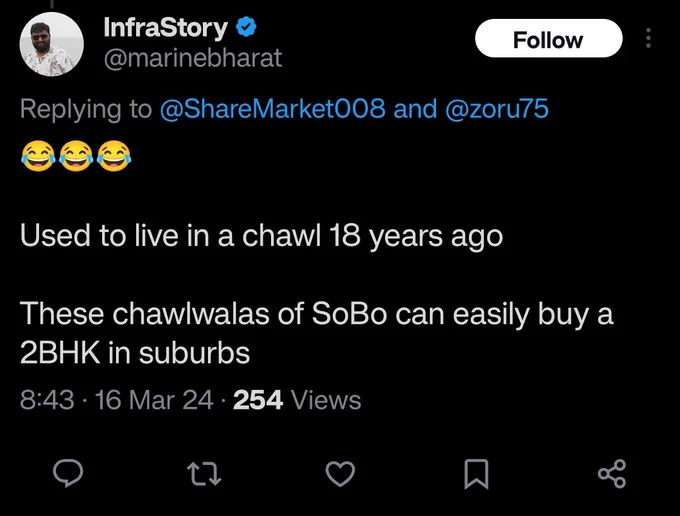Viewport: 680px width, 516px height.
Task: Follow the InfraStory account
Action: pyautogui.click(x=549, y=39)
